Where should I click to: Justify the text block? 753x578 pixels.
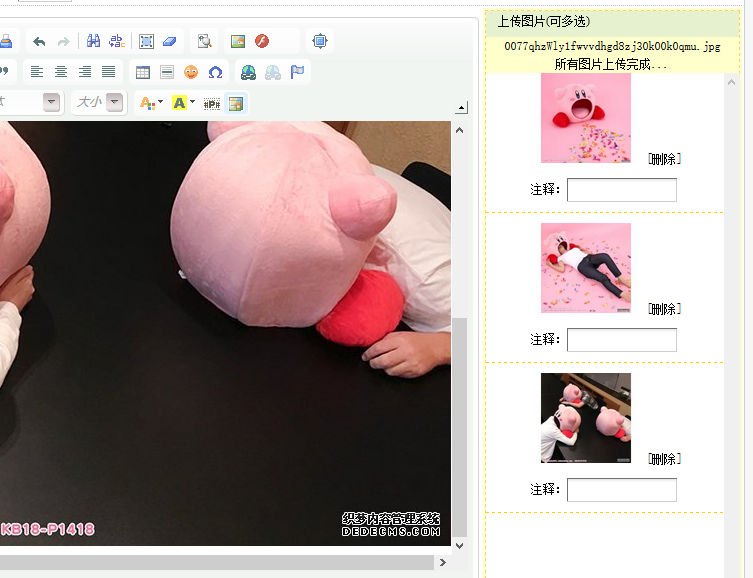pyautogui.click(x=109, y=72)
